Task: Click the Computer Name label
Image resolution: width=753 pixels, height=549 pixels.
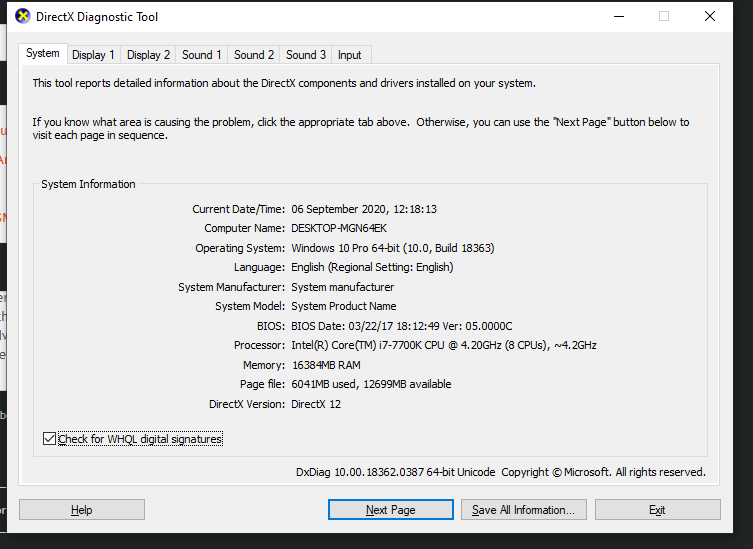Action: tap(244, 228)
